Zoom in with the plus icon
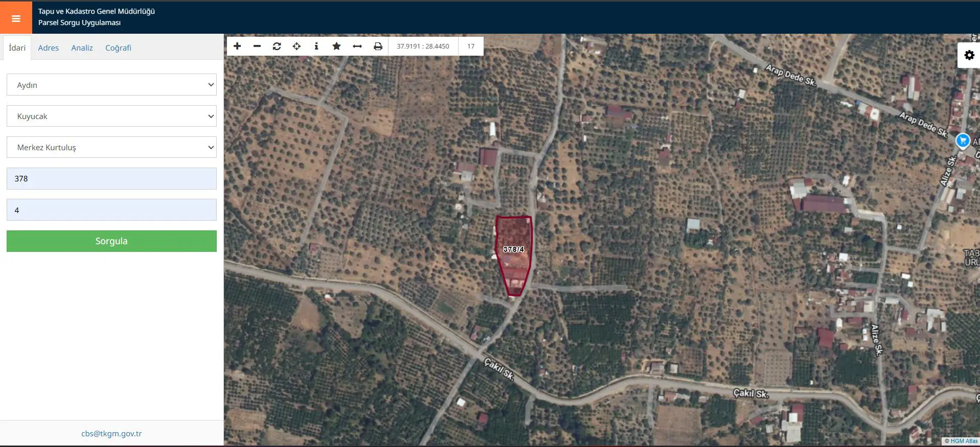 (237, 46)
